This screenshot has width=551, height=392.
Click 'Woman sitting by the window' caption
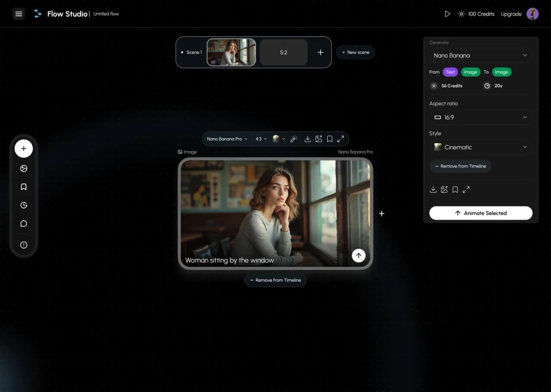[229, 260]
